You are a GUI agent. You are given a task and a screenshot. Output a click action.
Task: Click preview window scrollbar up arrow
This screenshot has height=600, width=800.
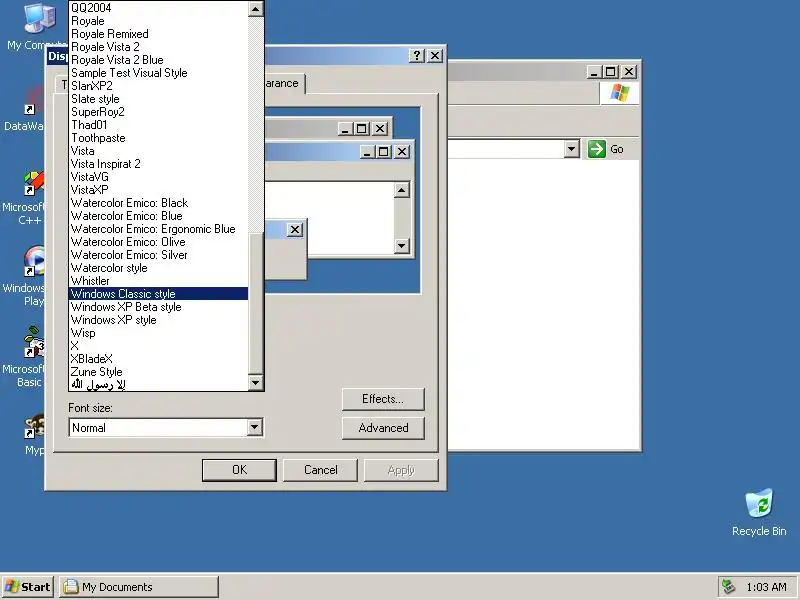pyautogui.click(x=402, y=190)
